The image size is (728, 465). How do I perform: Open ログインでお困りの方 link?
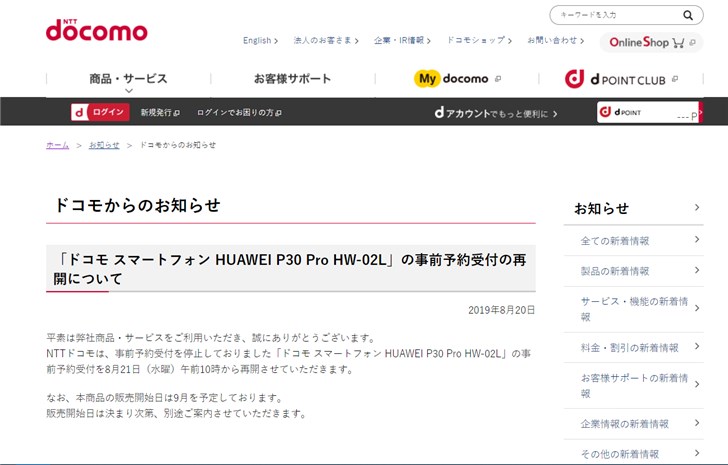(239, 112)
